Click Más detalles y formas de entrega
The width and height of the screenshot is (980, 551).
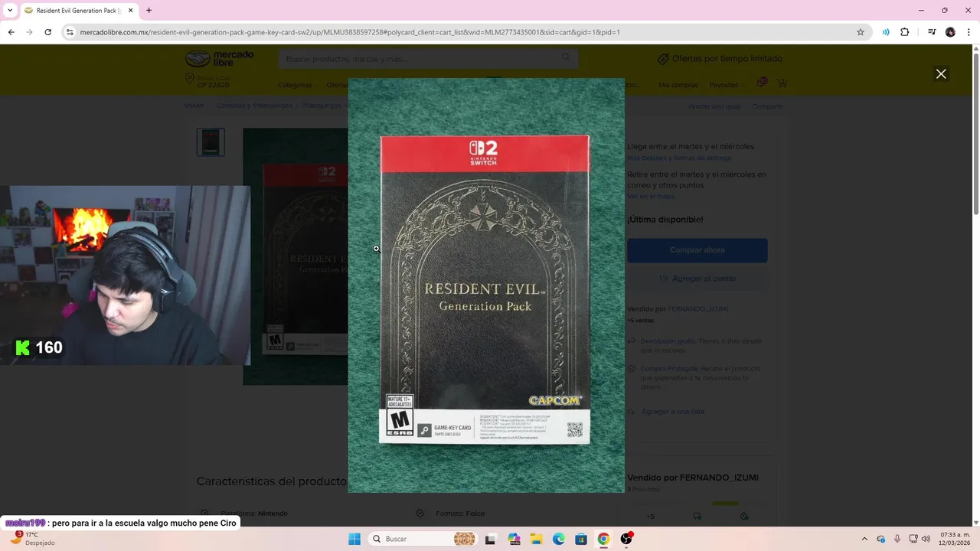coord(679,158)
